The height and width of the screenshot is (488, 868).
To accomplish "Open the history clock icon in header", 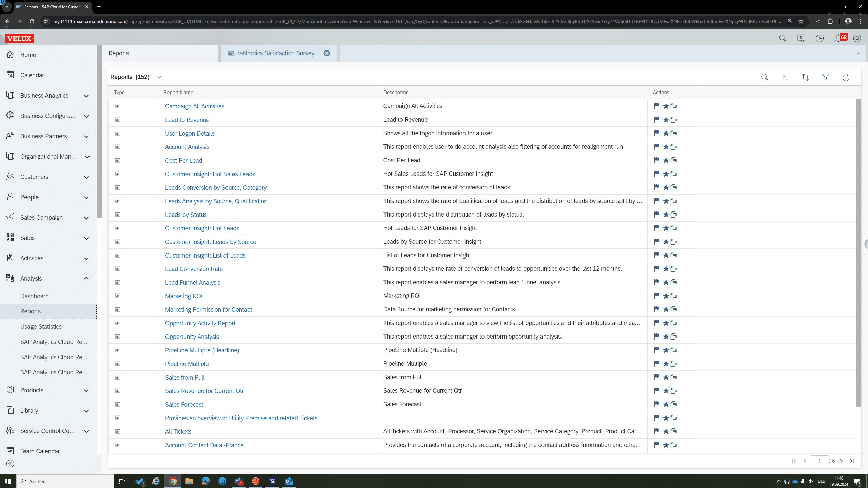I will [x=820, y=38].
